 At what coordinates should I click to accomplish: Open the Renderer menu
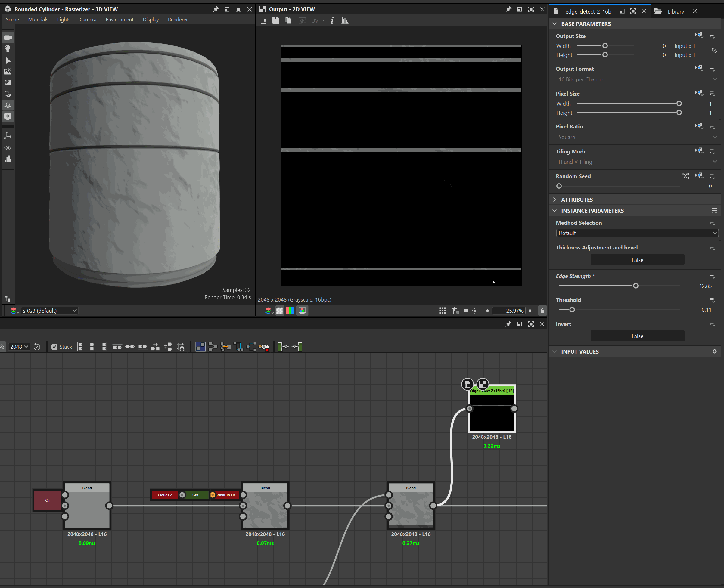tap(178, 20)
